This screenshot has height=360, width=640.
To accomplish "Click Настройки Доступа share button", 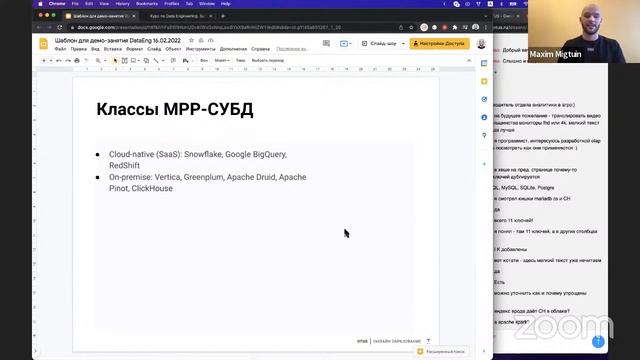I will (x=439, y=43).
